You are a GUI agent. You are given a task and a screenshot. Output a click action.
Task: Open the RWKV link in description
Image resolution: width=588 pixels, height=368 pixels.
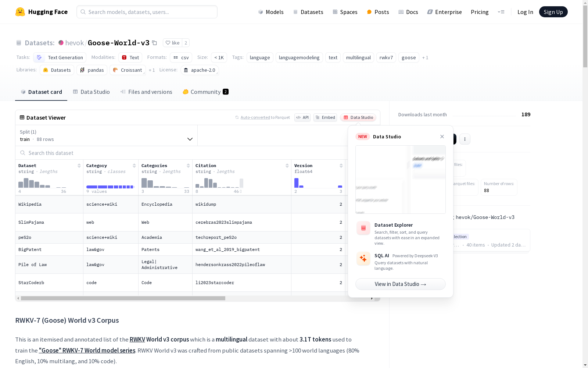click(137, 339)
